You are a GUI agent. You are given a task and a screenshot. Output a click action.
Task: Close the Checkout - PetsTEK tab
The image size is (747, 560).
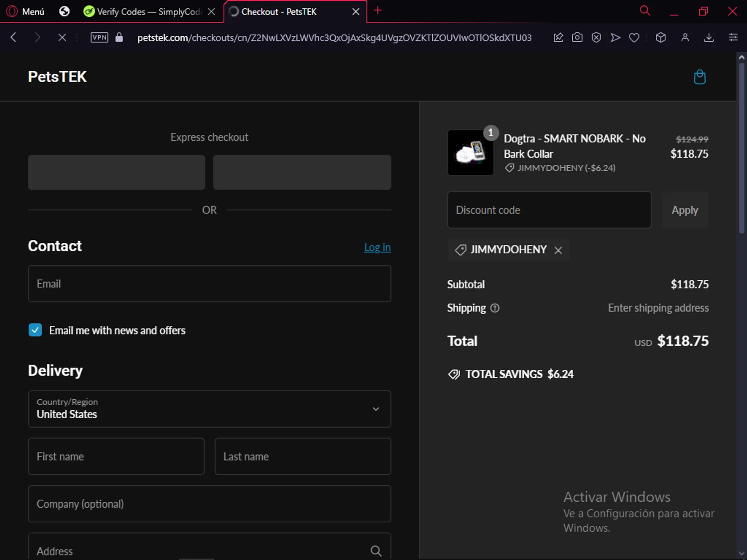[x=356, y=11]
